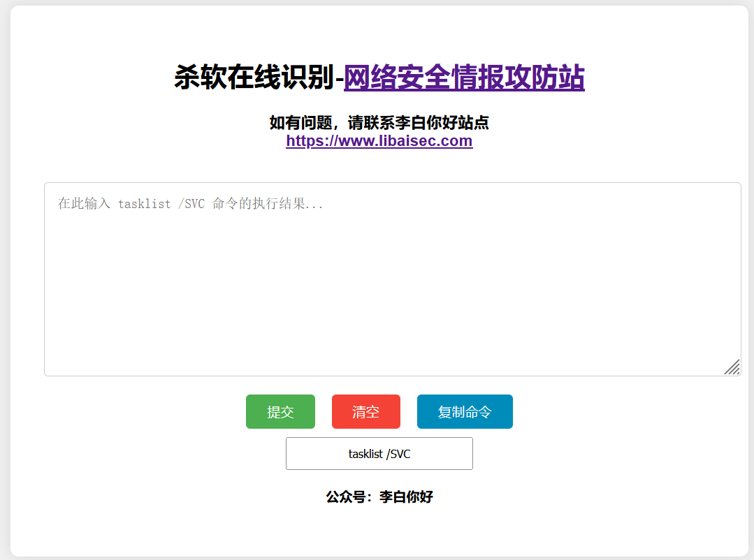Grab the textarea resize handle corner
Image resolution: width=754 pixels, height=560 pixels.
click(x=732, y=367)
